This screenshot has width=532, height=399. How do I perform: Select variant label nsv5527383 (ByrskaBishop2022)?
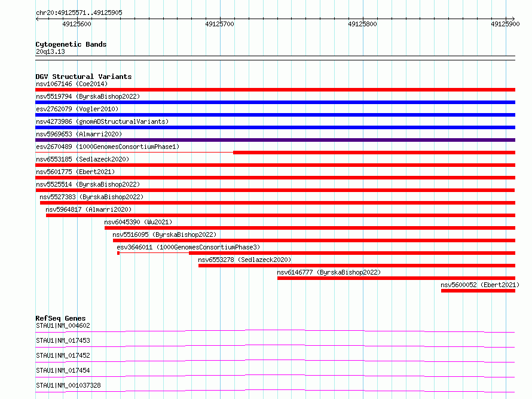click(x=91, y=197)
